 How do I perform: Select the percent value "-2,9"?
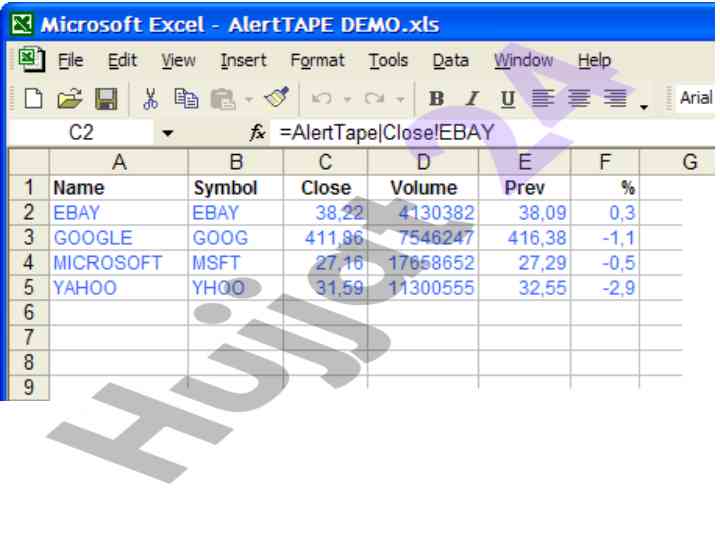click(605, 288)
